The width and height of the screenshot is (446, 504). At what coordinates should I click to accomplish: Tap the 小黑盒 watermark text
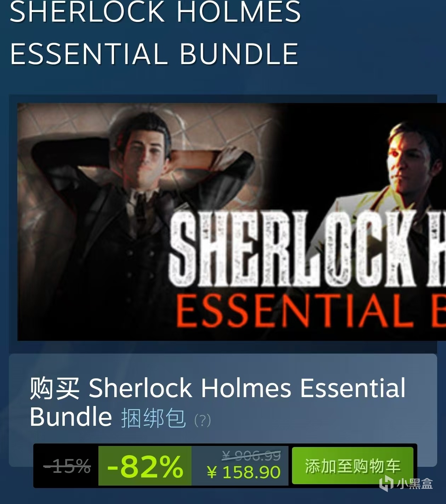coord(414,483)
